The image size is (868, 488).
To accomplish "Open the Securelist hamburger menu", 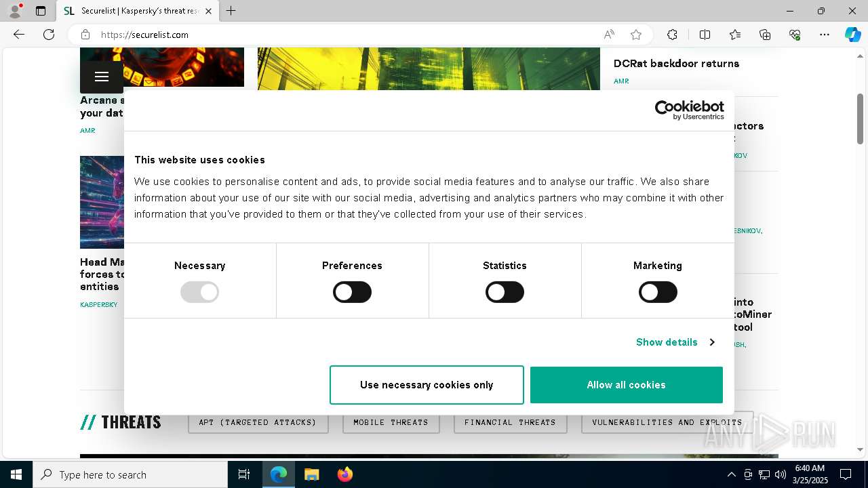I will (102, 77).
